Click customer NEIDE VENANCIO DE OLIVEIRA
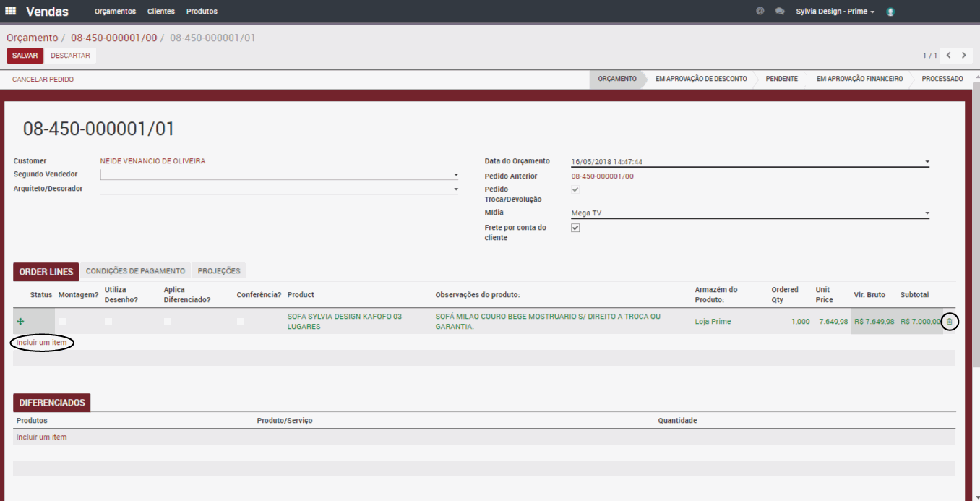This screenshot has height=501, width=980. pyautogui.click(x=152, y=161)
